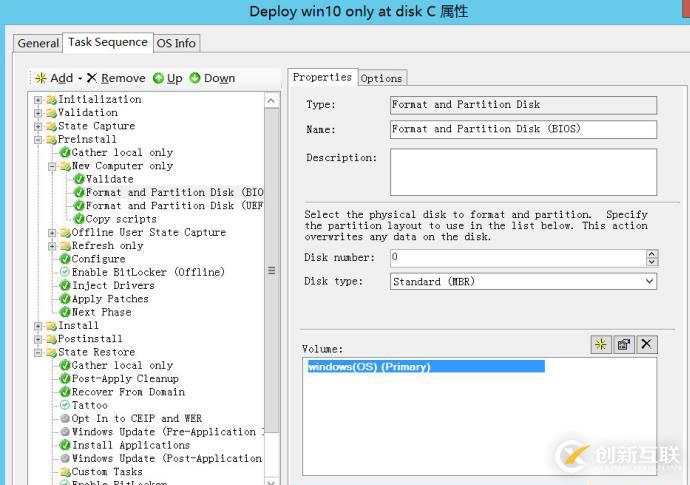Expand the Install group
The image size is (690, 485).
[38, 326]
